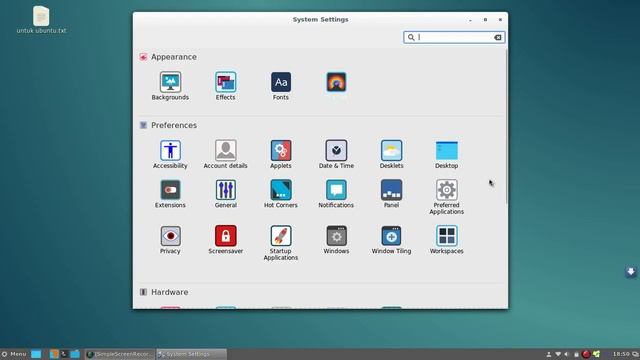Open Backgrounds settings
Screen dimensions: 640x360
point(170,86)
